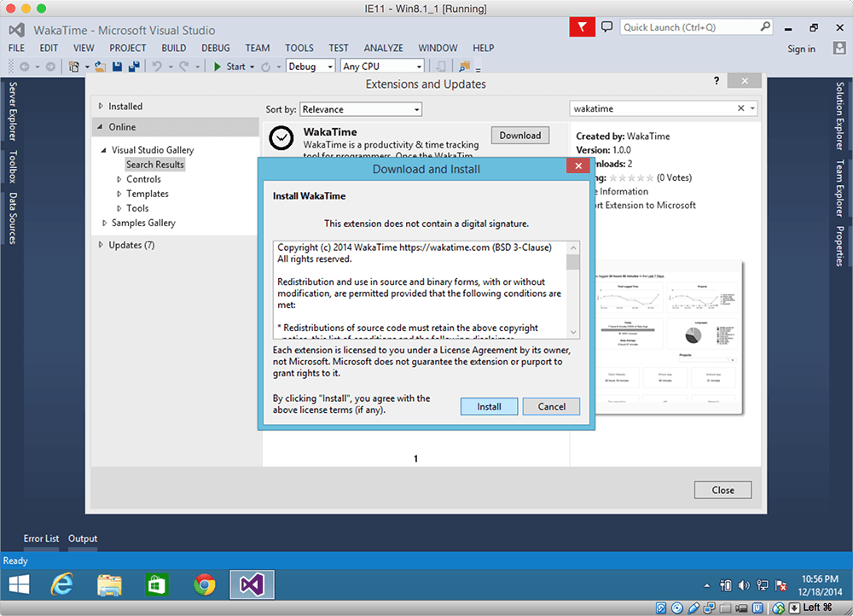Open the Sort by Relevance dropdown

361,109
